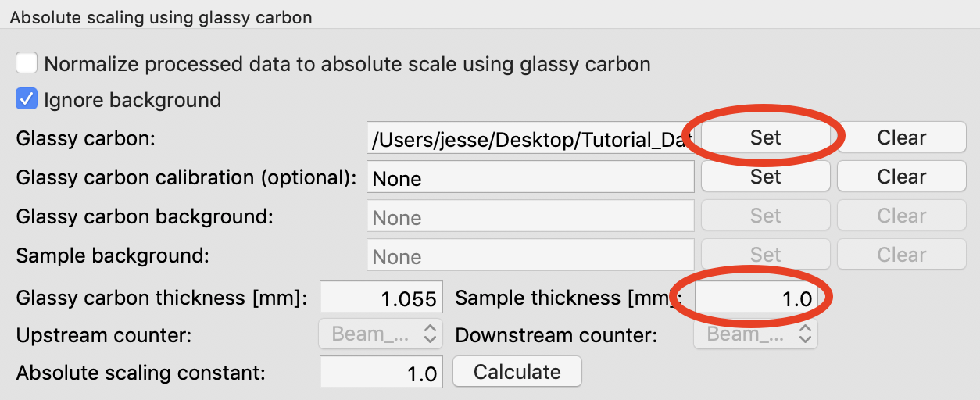Select the Glassy carbon calibration text field
This screenshot has height=400, width=980.
530,177
